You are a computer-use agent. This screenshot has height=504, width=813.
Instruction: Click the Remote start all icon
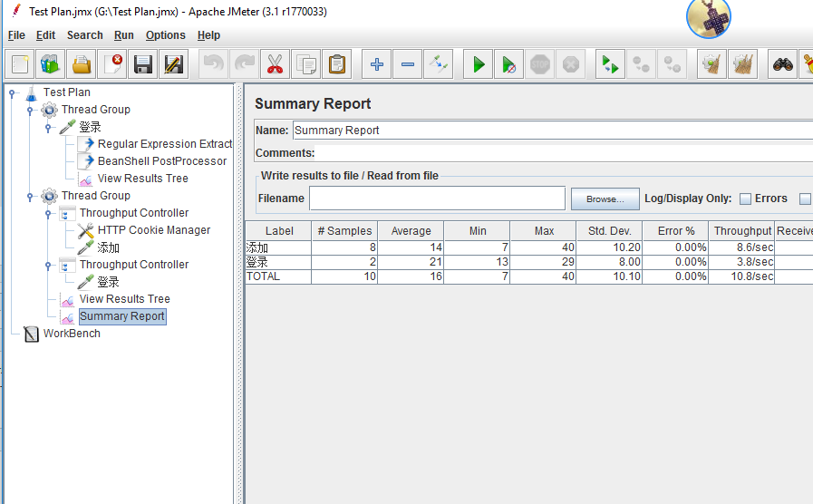[x=610, y=65]
